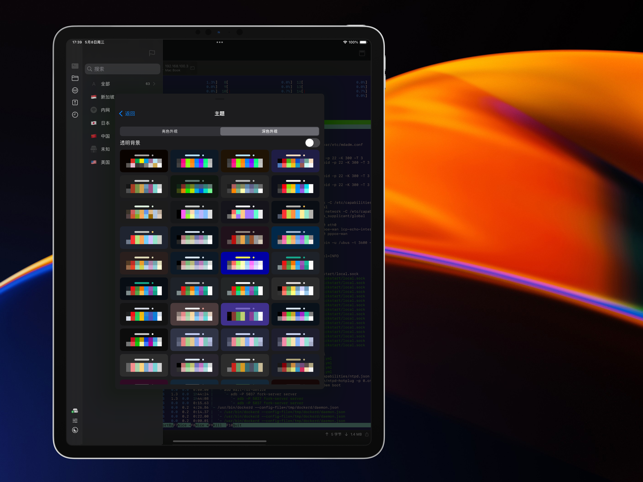This screenshot has height=482, width=643.
Task: Click the round icon at the sidebar bottom
Action: point(75,430)
